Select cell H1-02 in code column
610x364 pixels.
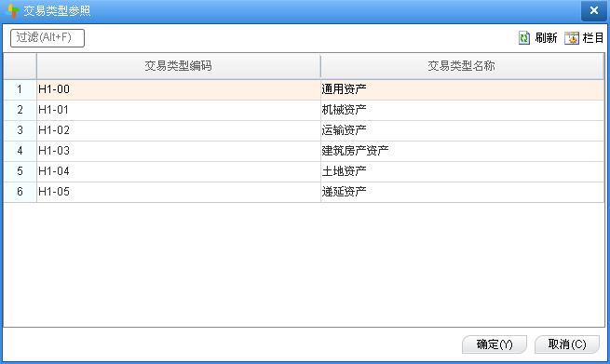point(179,130)
